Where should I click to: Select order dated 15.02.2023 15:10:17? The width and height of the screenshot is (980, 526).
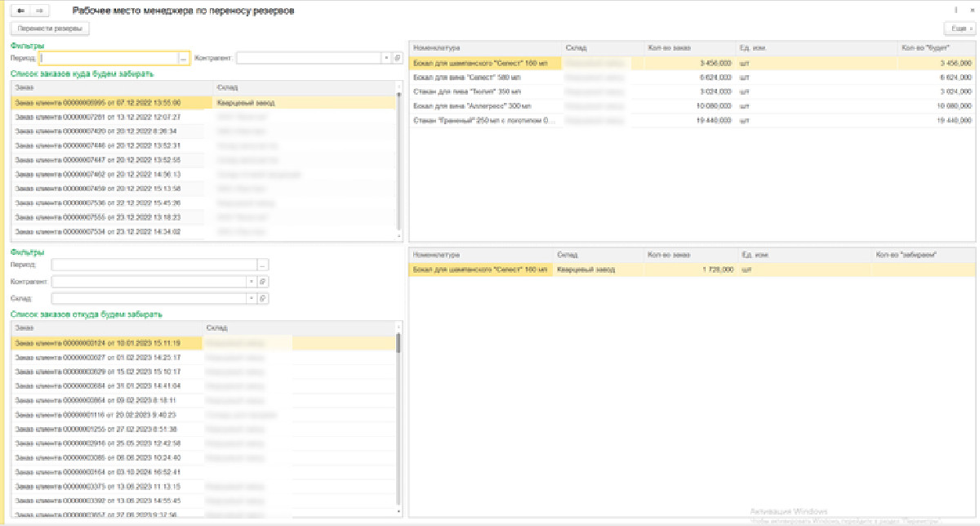tap(203, 372)
